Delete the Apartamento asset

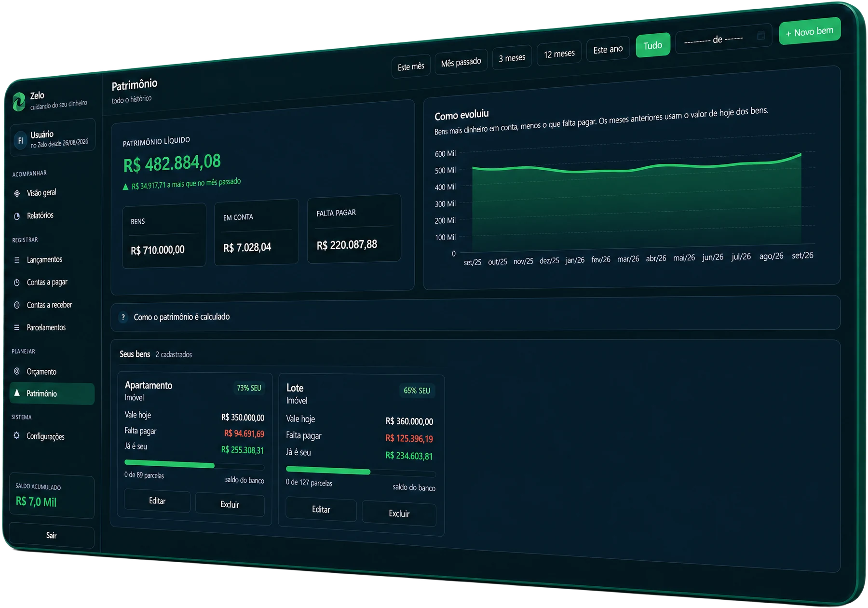[x=230, y=504]
